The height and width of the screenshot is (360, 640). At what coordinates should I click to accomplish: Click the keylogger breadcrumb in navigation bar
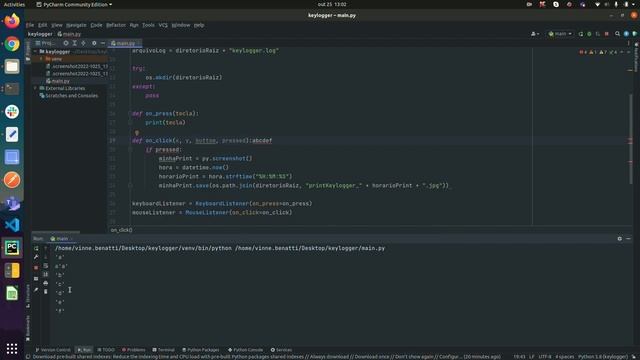(40, 34)
